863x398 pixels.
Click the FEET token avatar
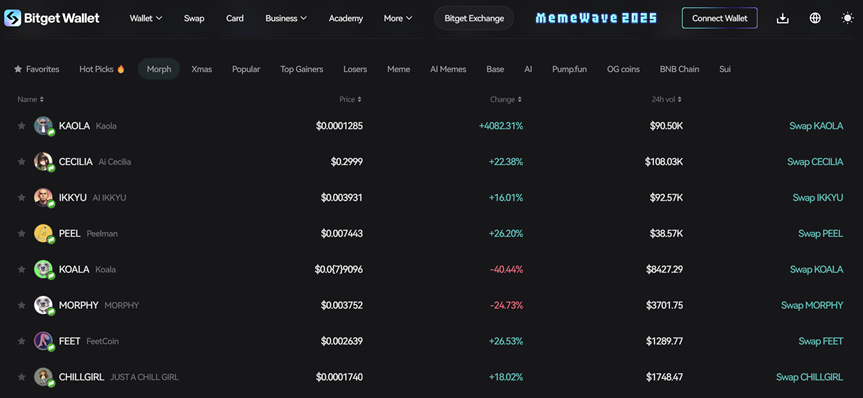(43, 341)
